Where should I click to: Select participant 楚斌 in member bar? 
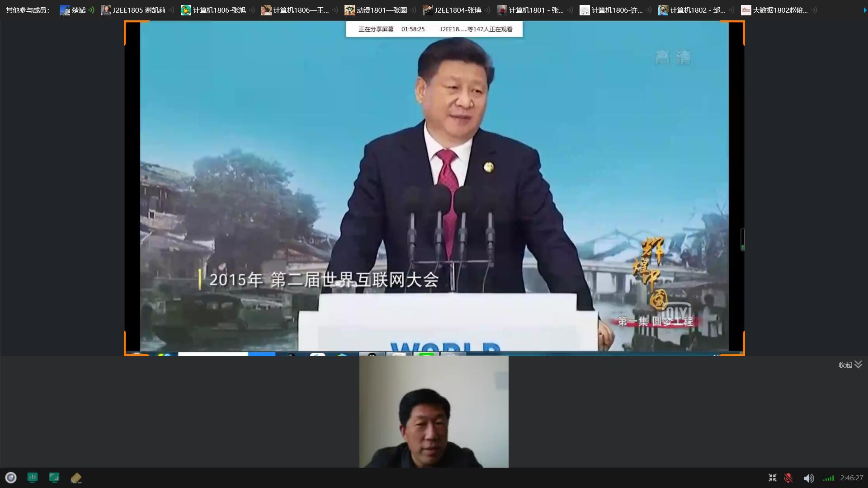click(73, 10)
